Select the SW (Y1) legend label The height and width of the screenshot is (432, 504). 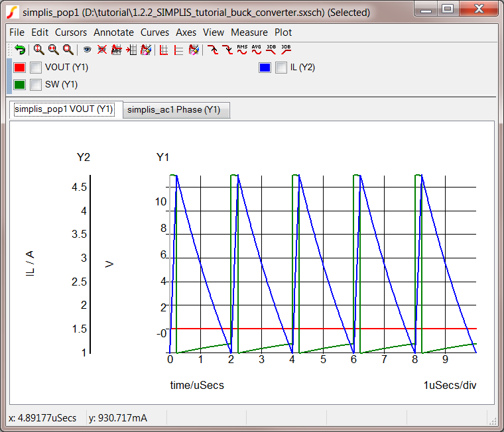tap(62, 85)
